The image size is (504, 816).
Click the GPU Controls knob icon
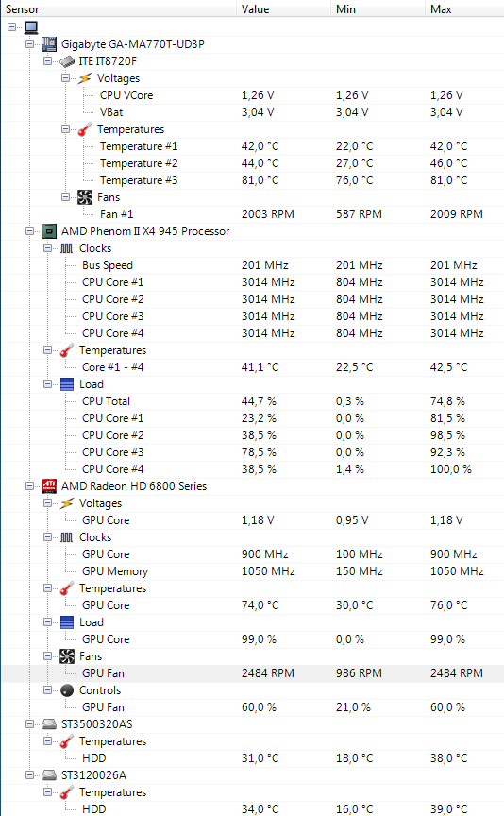(x=67, y=690)
